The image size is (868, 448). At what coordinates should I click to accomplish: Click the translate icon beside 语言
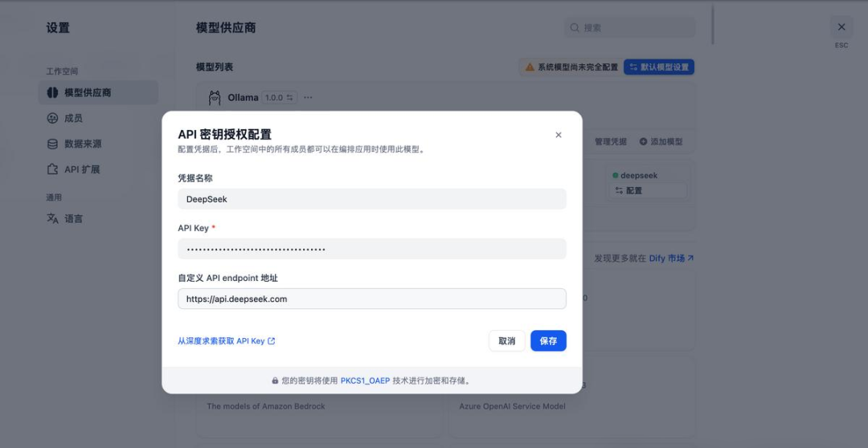(52, 218)
